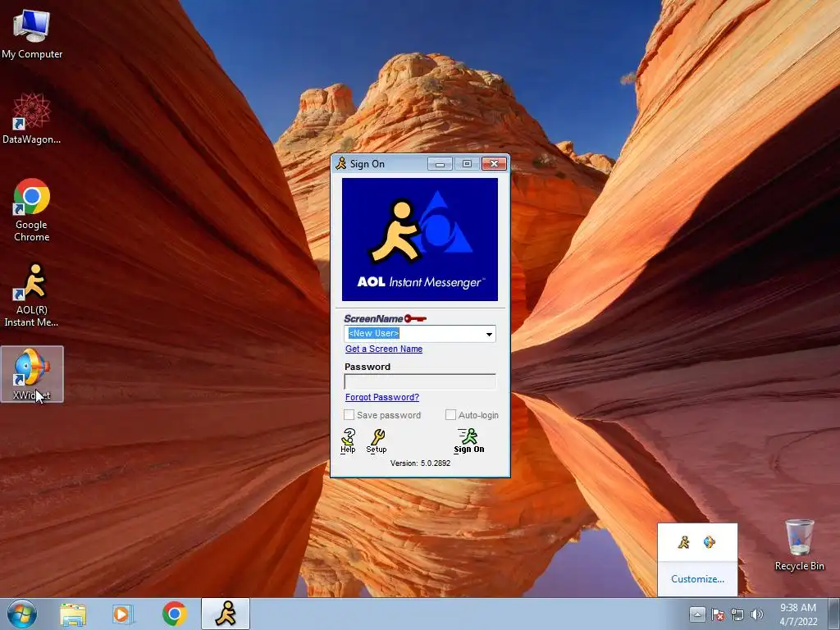Open Setup wrench icon in Sign On window
The image size is (840, 630).
coord(377,441)
